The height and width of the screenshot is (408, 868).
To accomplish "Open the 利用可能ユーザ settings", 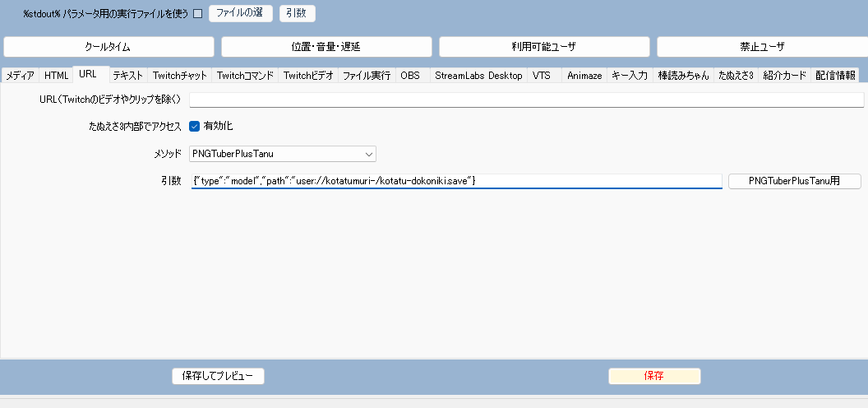I will pyautogui.click(x=544, y=47).
